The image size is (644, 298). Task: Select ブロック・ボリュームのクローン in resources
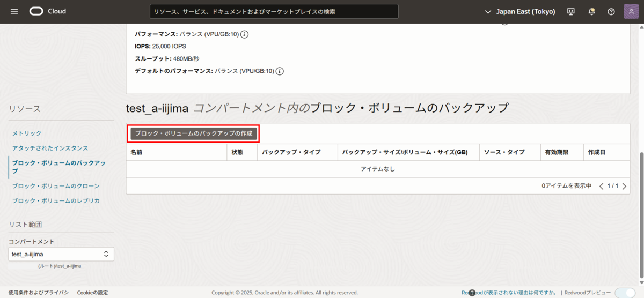tap(56, 186)
